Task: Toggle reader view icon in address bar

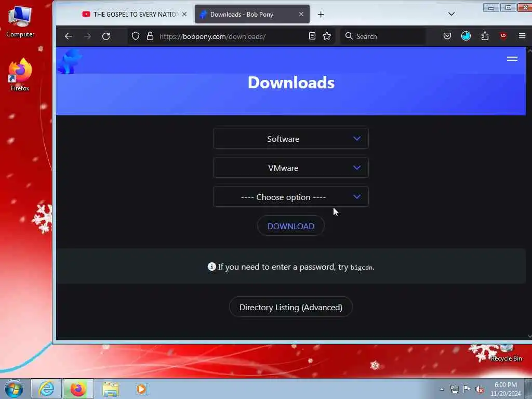Action: [x=312, y=36]
